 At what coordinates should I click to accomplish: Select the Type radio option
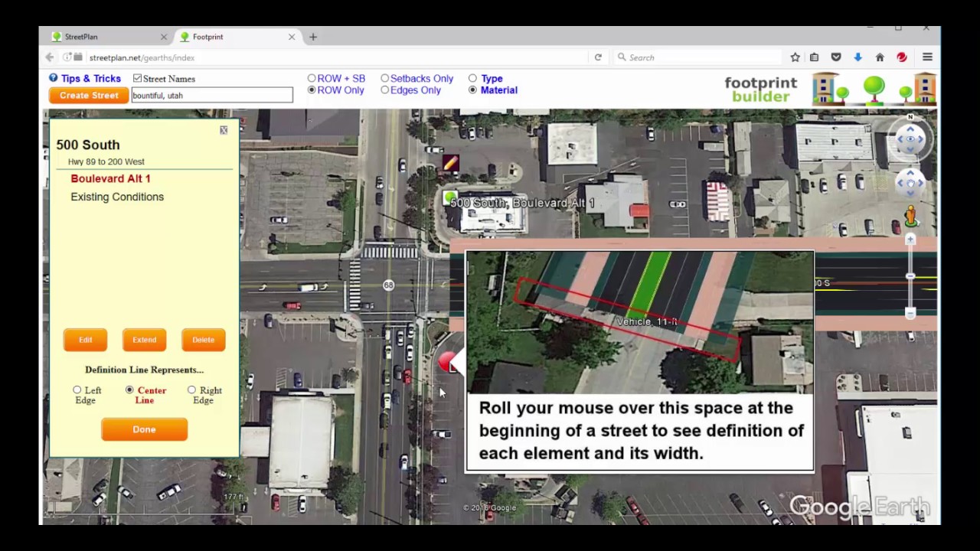(x=472, y=78)
